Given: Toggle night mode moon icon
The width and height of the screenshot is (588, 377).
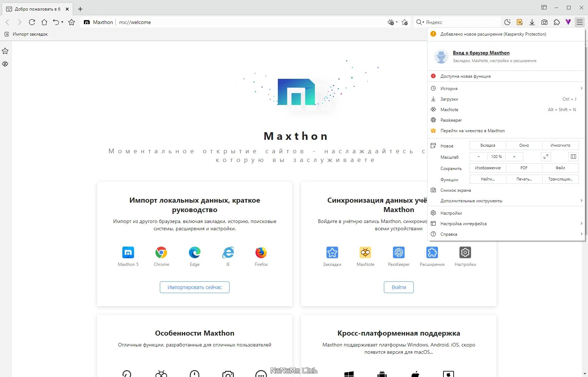Looking at the screenshot, I should [507, 22].
